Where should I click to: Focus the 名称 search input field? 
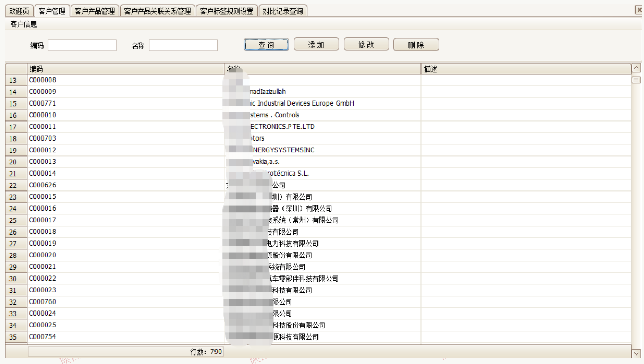183,46
